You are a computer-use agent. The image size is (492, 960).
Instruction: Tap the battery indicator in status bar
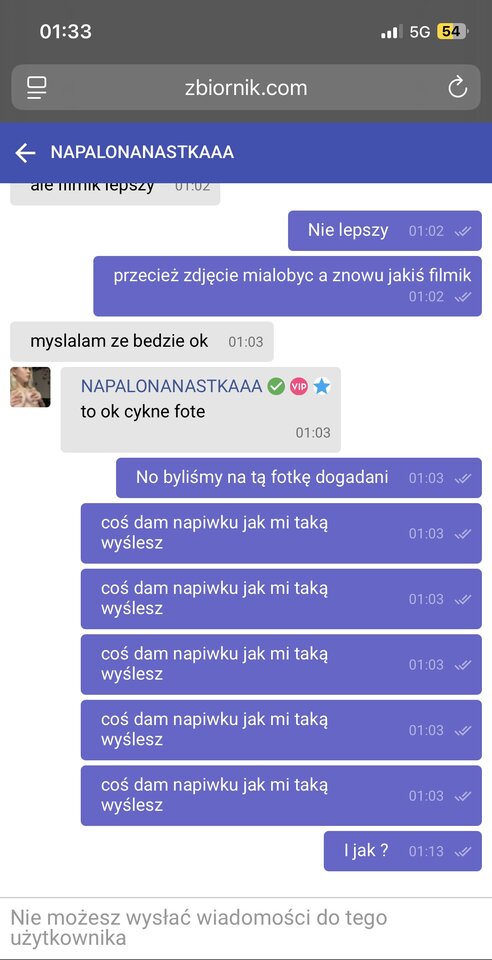point(452,31)
